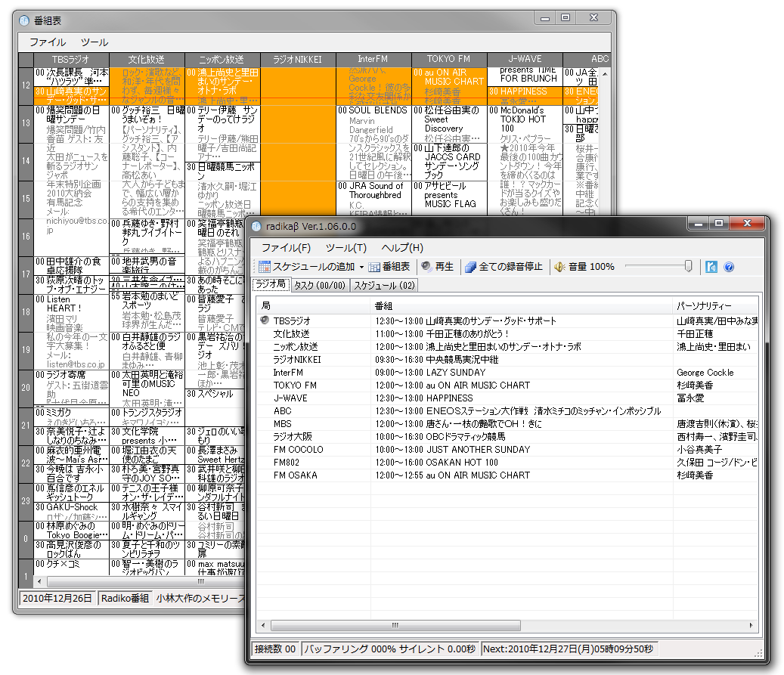784x675 pixels.
Task: Click the Next schedule status bar entry
Action: click(x=568, y=649)
